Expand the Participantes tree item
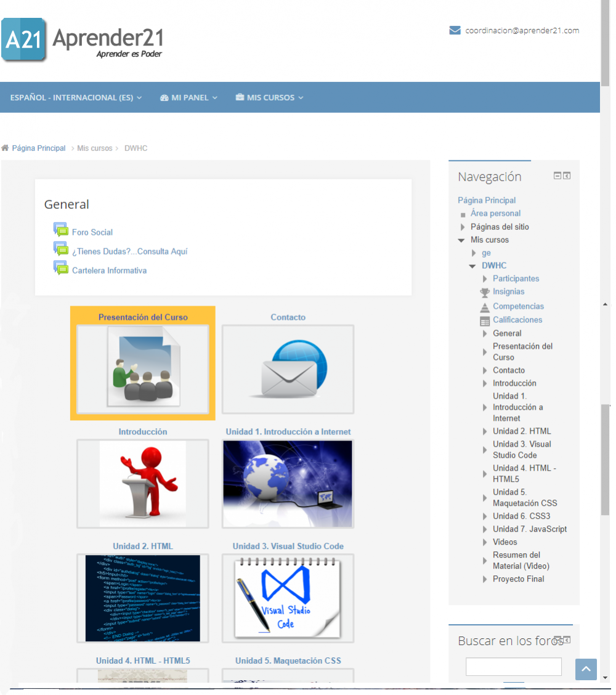This screenshot has width=616, height=695. [x=484, y=278]
